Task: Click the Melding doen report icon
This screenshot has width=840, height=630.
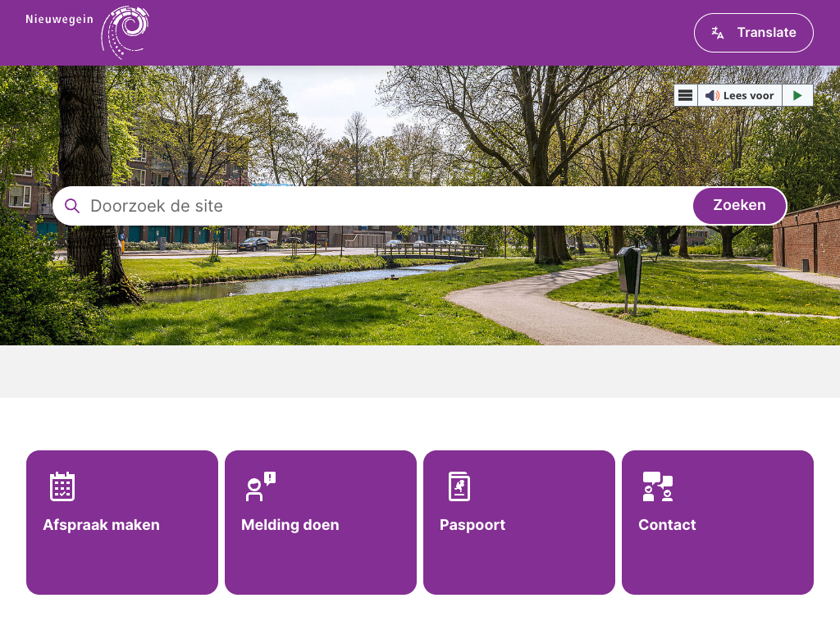Action: (260, 486)
